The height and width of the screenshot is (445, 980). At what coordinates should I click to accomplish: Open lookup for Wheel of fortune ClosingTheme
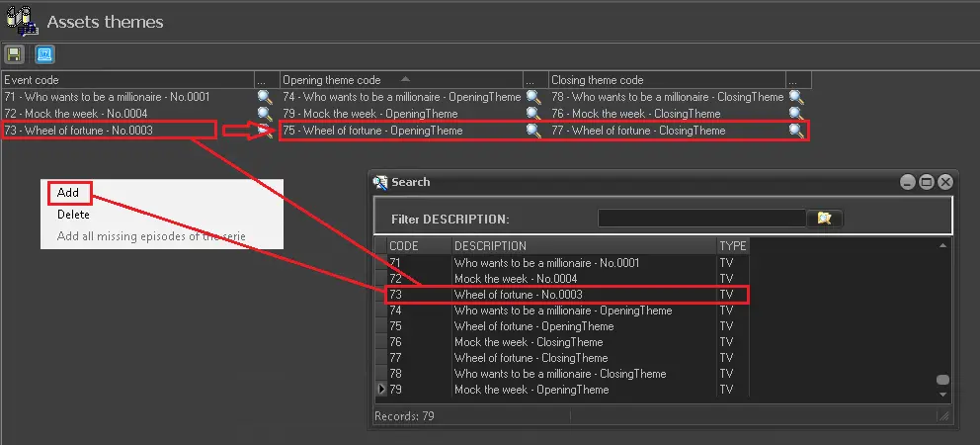pyautogui.click(x=796, y=131)
